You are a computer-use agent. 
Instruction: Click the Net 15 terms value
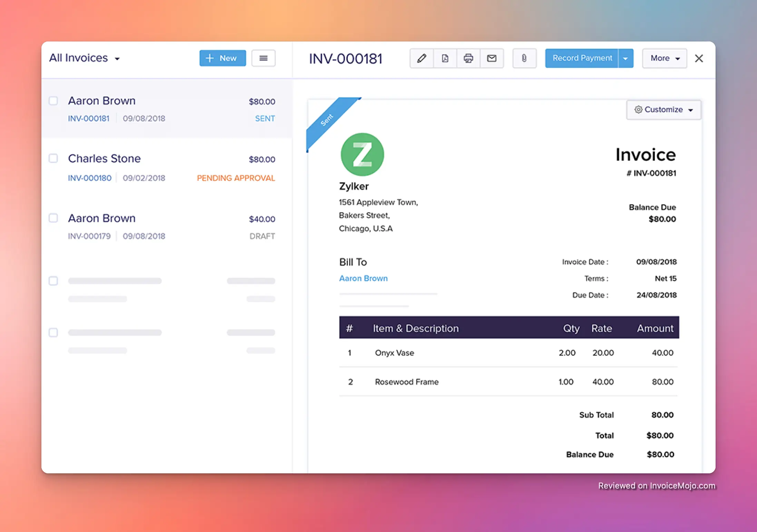click(x=666, y=278)
